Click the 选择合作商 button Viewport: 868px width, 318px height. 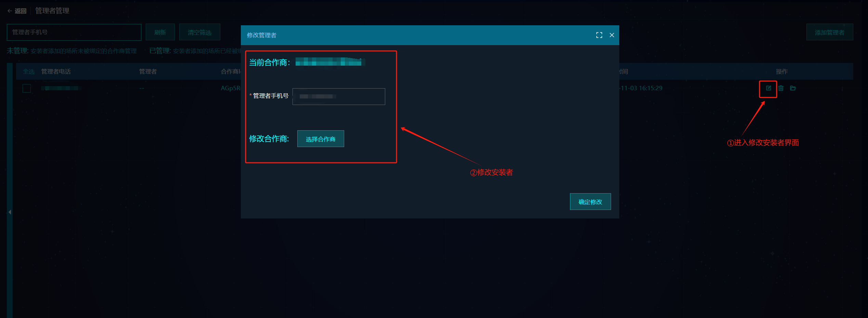(321, 139)
